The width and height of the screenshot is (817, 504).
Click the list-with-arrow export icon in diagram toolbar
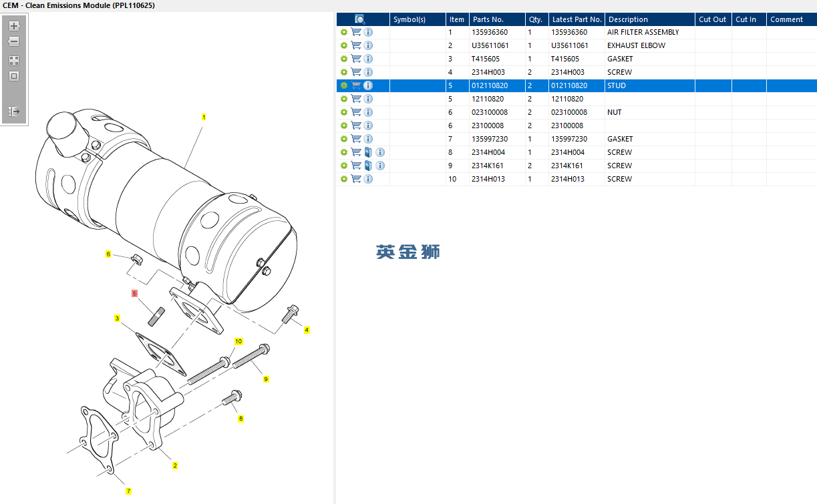point(14,111)
